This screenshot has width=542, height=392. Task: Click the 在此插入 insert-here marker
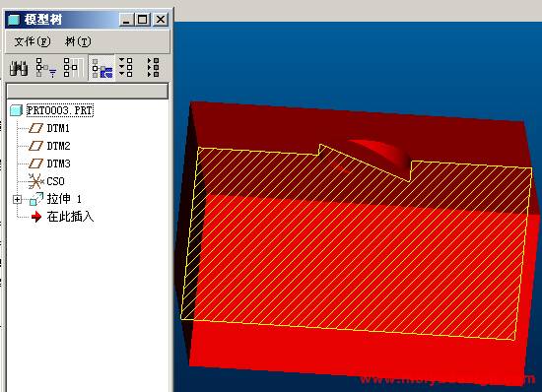(70, 217)
